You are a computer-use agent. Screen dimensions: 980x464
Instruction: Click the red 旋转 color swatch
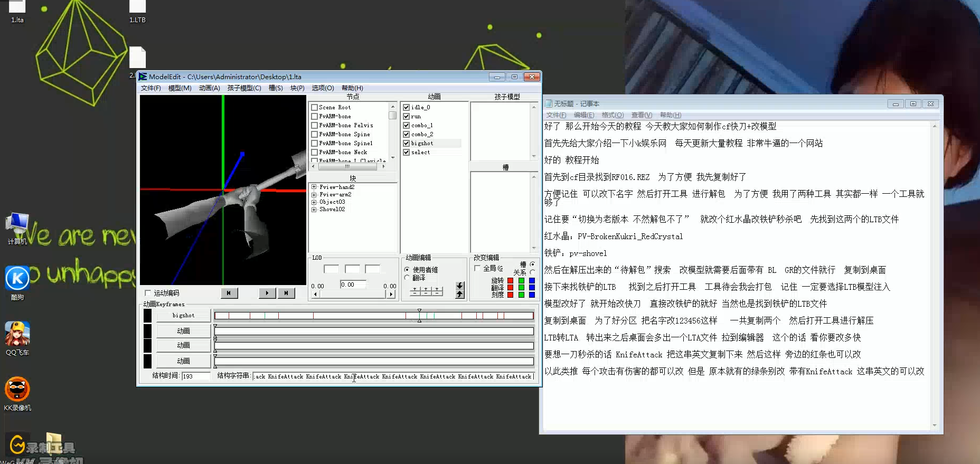click(x=510, y=281)
